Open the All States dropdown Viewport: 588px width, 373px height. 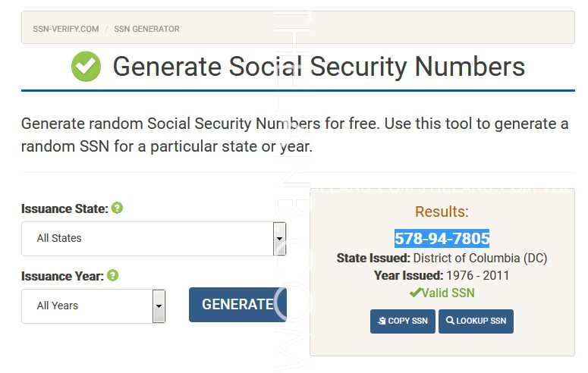tap(153, 238)
